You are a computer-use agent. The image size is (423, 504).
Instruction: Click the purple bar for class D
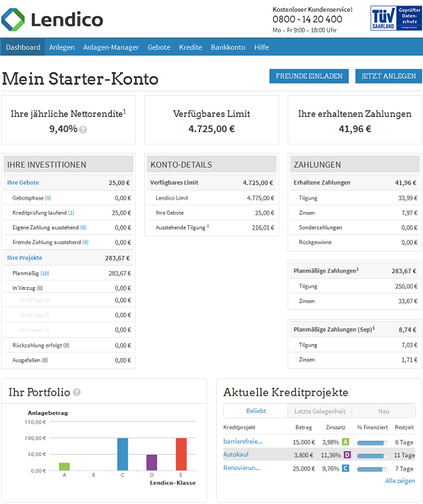pos(151,462)
